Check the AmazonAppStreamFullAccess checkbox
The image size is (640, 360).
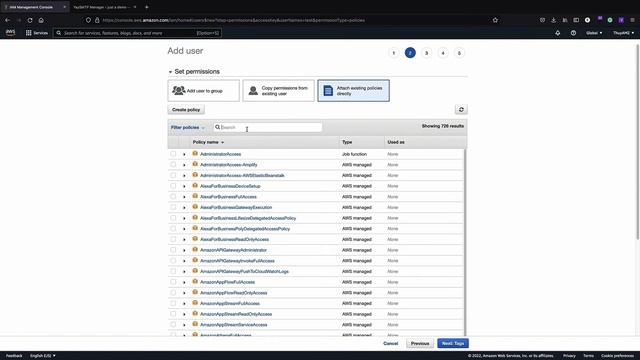pos(173,303)
